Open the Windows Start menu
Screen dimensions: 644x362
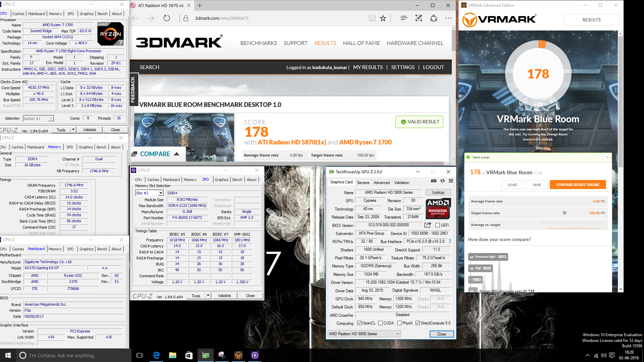click(8, 355)
